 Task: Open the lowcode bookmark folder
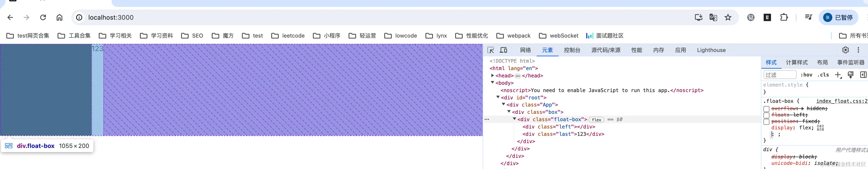point(401,36)
